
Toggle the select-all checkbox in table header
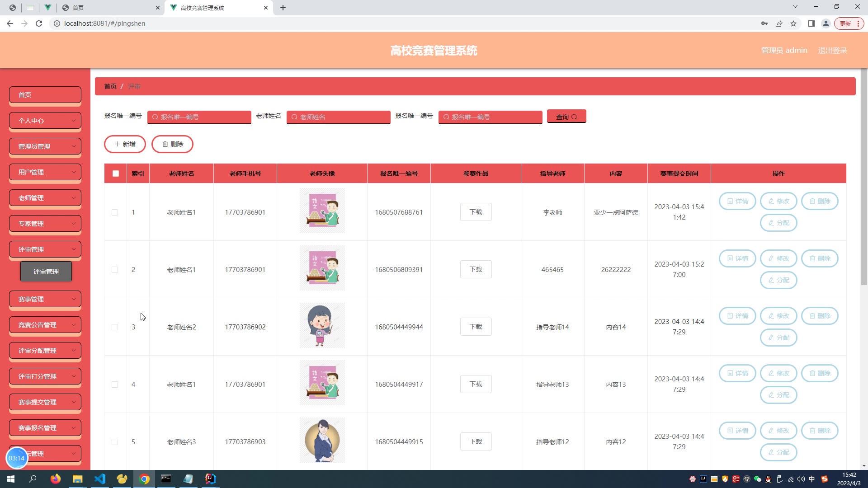point(116,174)
